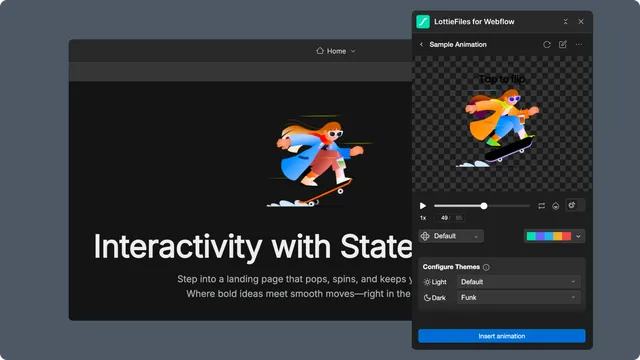Select the skater animation on the canvas

coord(319,162)
